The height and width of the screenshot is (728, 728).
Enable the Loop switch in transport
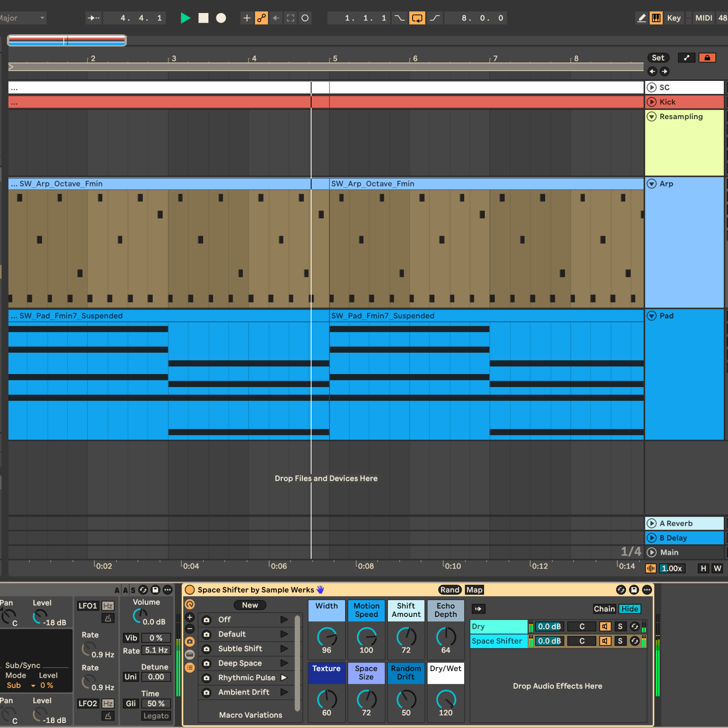tap(417, 18)
